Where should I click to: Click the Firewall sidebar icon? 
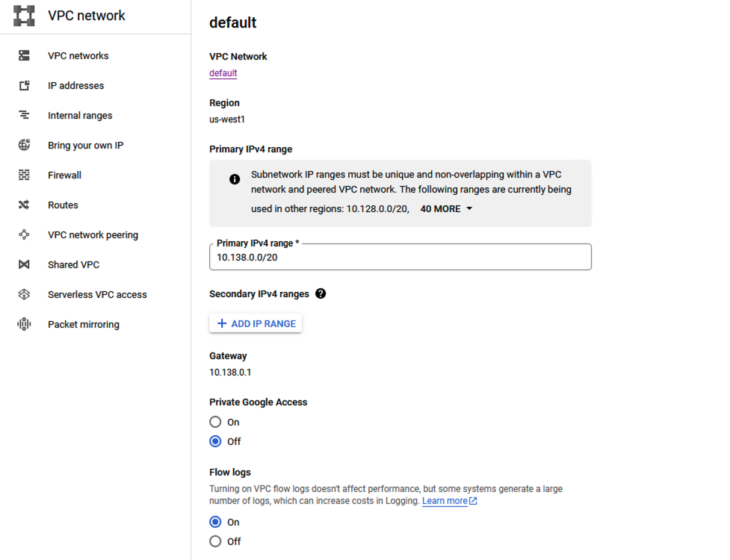[24, 175]
